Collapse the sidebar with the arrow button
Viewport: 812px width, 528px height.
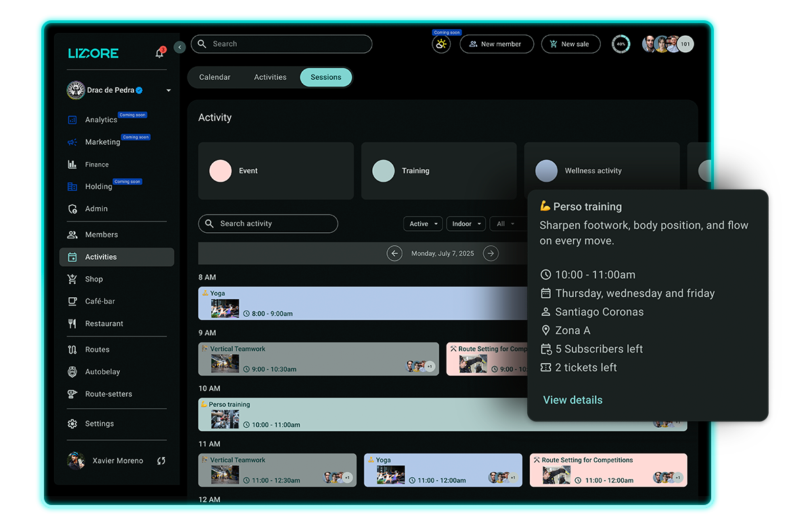[x=179, y=47]
